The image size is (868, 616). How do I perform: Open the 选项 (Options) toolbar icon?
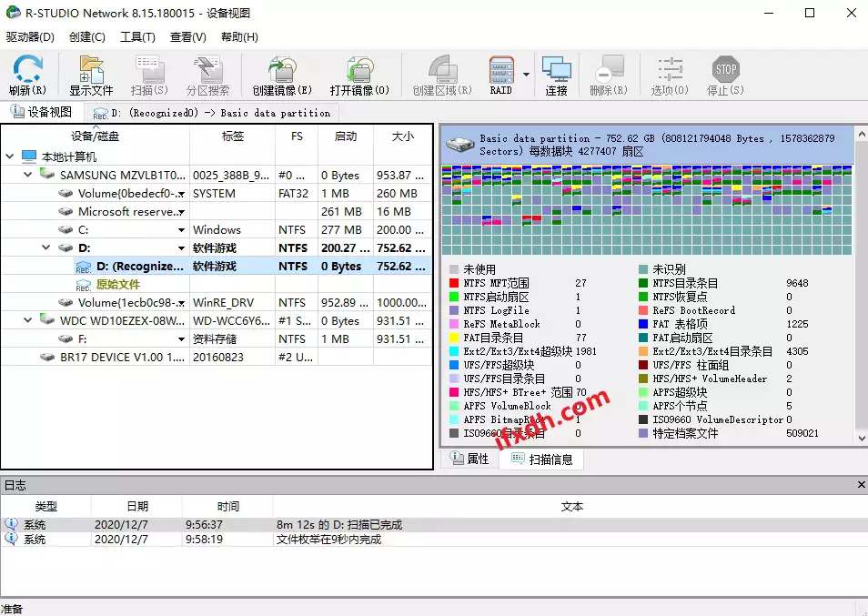671,73
